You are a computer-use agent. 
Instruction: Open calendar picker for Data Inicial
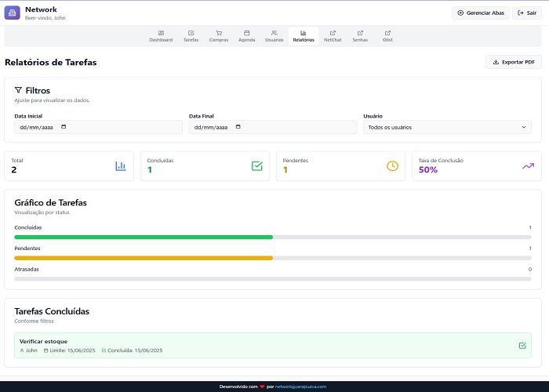tap(64, 127)
